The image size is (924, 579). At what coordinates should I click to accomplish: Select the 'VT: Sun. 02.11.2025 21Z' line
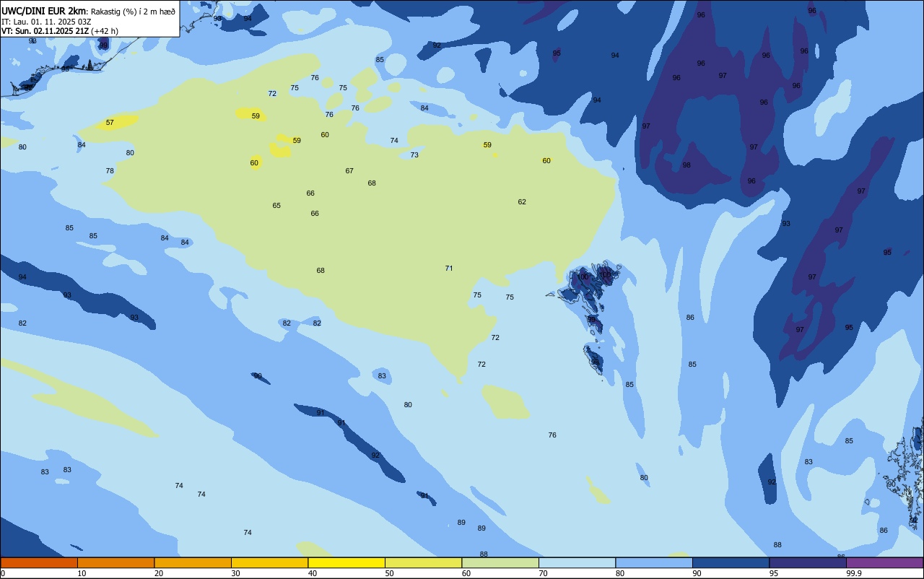pyautogui.click(x=45, y=31)
